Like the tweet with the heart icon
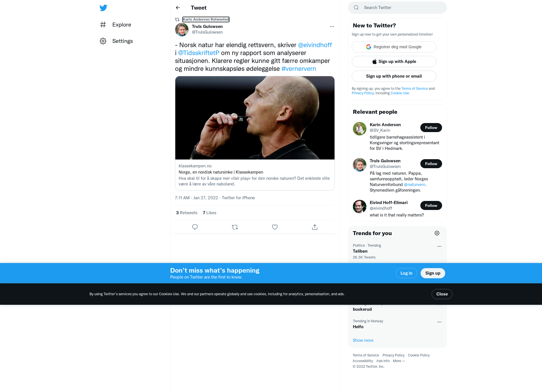The image size is (542, 392). 275,227
